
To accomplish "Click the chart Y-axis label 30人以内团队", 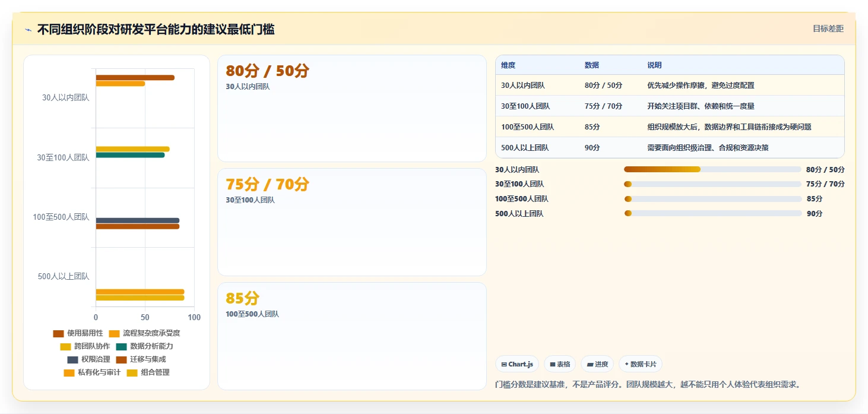I will click(x=66, y=97).
